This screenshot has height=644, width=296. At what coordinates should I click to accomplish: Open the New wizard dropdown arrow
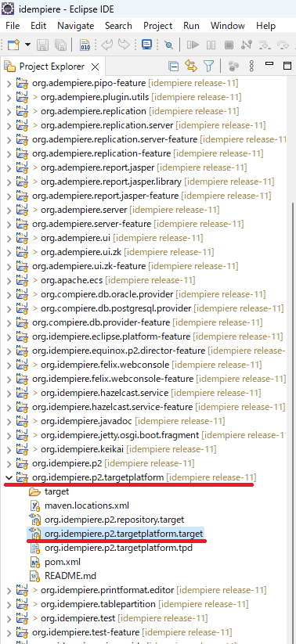click(27, 45)
